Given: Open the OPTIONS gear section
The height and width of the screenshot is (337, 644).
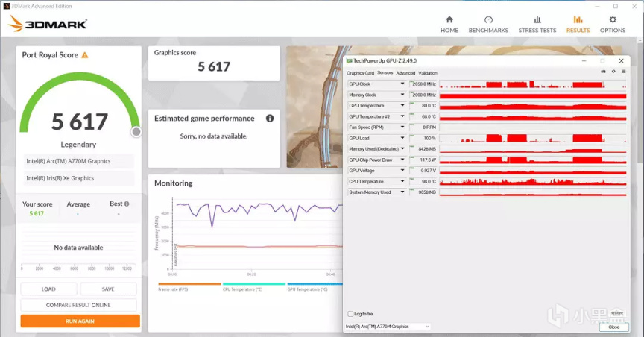Looking at the screenshot, I should [613, 25].
